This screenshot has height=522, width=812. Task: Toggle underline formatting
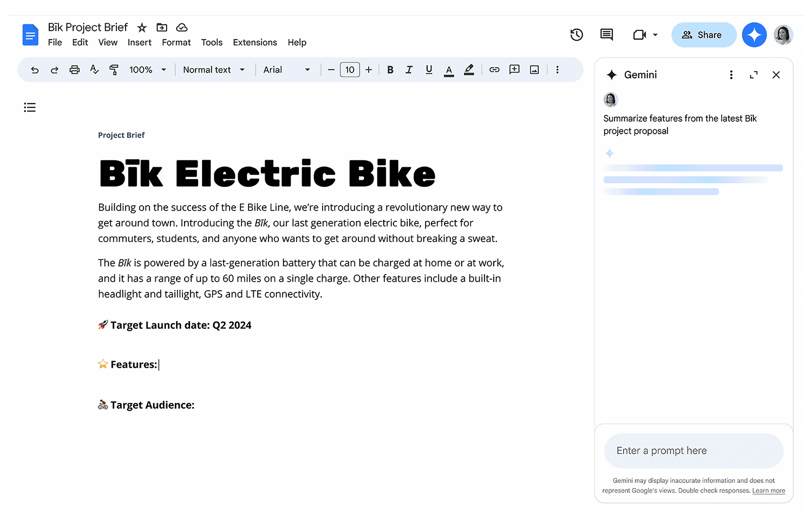point(429,70)
